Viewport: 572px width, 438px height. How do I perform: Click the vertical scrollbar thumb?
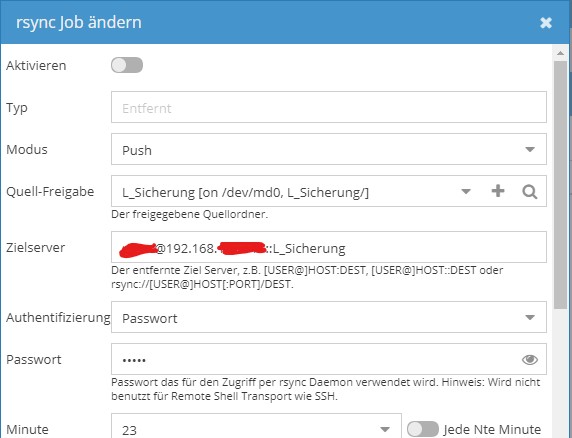[x=560, y=185]
